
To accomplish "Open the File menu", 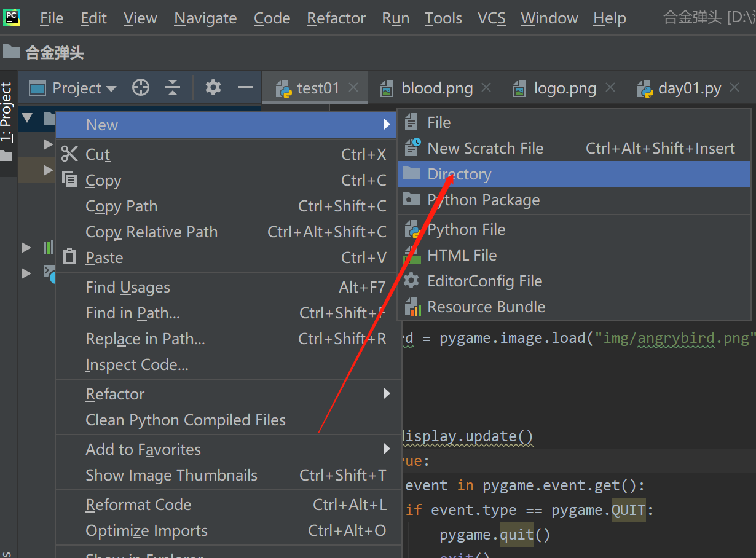I will point(52,18).
